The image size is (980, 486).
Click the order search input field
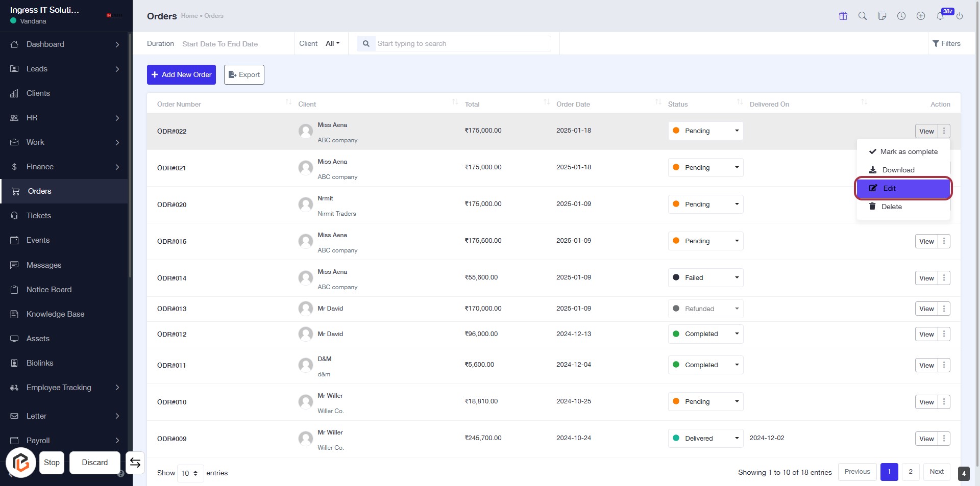point(462,44)
